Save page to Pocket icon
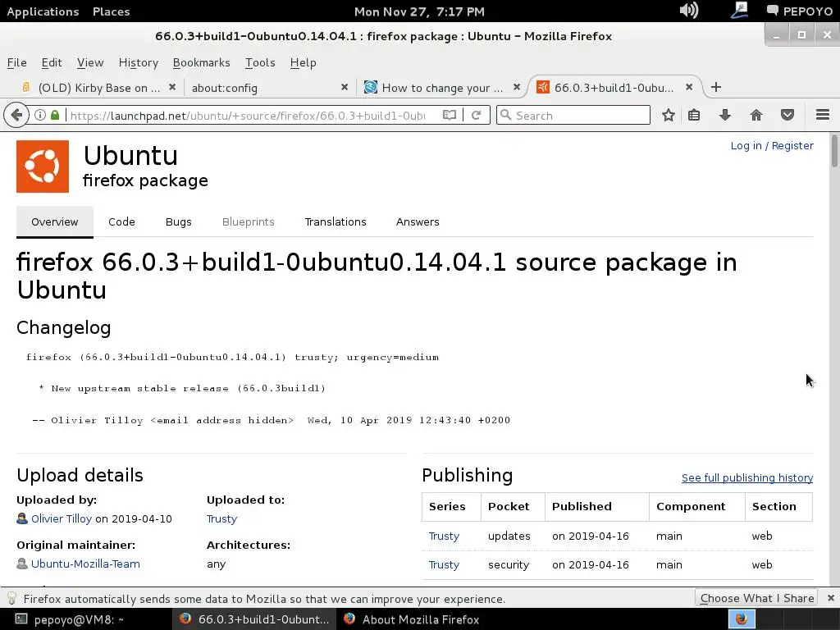The width and height of the screenshot is (840, 630). [787, 115]
